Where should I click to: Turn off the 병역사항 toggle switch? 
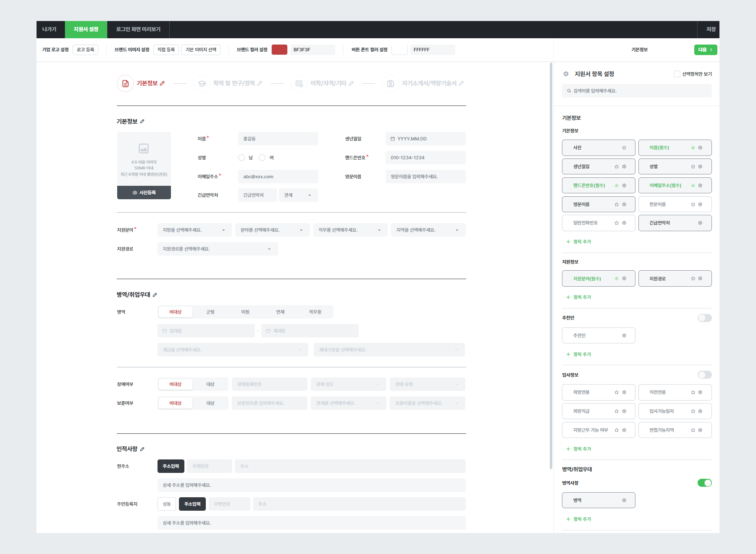pyautogui.click(x=705, y=483)
